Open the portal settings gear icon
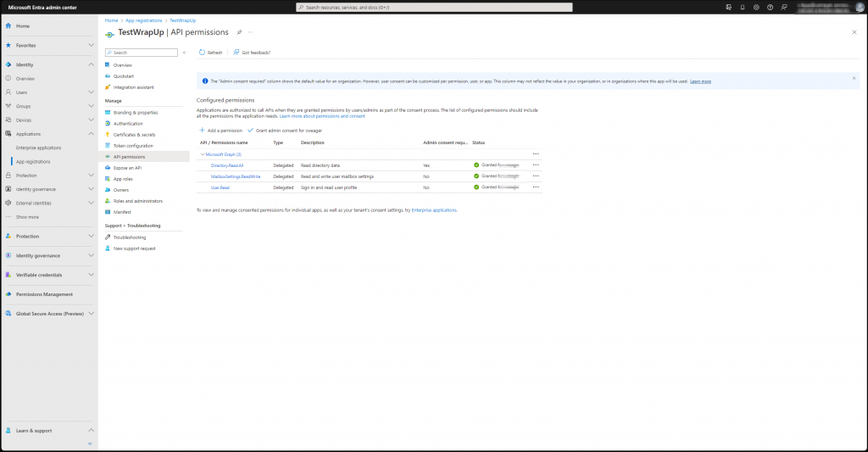868x452 pixels. 756,7
